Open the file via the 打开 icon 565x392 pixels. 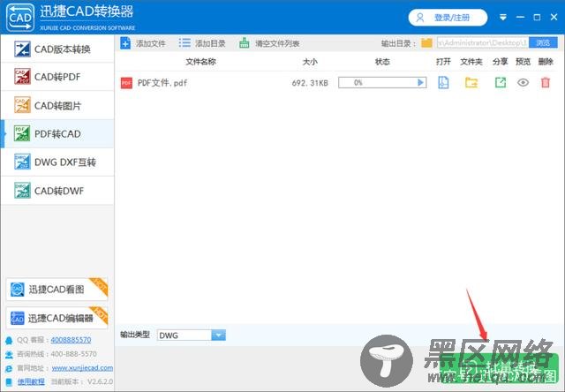coord(443,82)
